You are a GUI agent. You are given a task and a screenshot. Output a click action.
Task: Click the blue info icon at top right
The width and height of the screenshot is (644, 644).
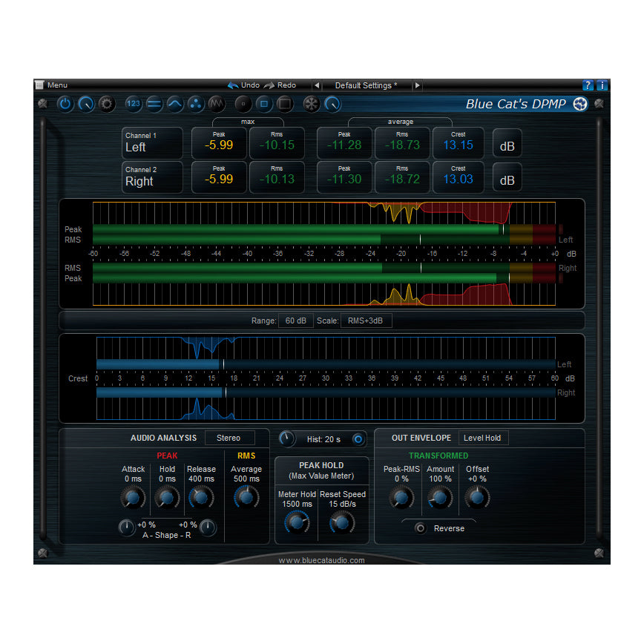coord(602,85)
